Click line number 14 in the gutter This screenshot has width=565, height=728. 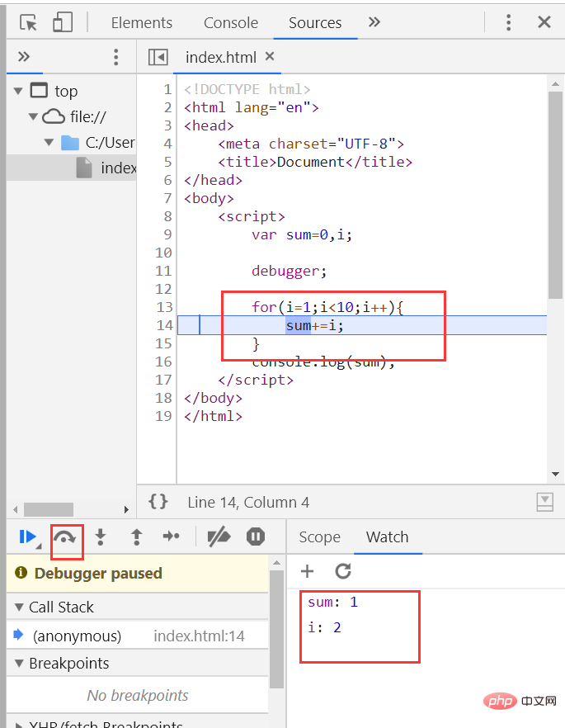pyautogui.click(x=164, y=325)
